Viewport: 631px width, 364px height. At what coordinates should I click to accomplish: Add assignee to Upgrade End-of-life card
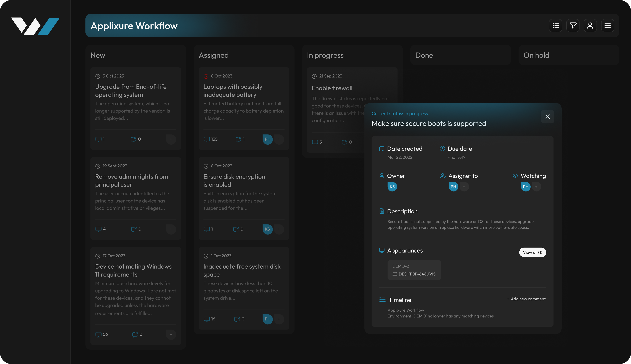(x=171, y=139)
